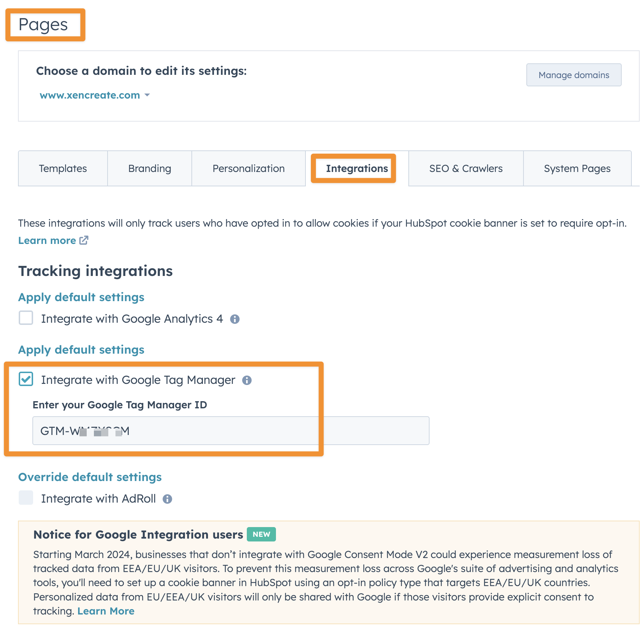644x644 pixels.
Task: Select the SEO & Crawlers tab
Action: point(466,168)
